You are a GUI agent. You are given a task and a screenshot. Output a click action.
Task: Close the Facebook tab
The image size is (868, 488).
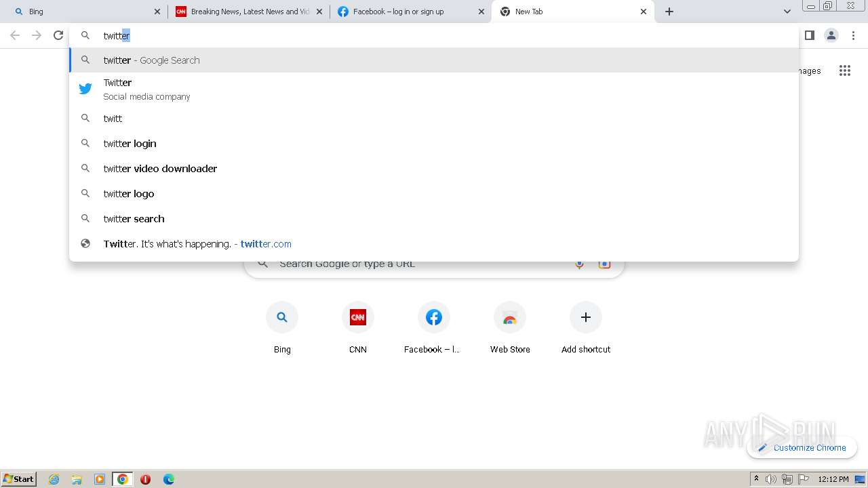[x=481, y=12]
